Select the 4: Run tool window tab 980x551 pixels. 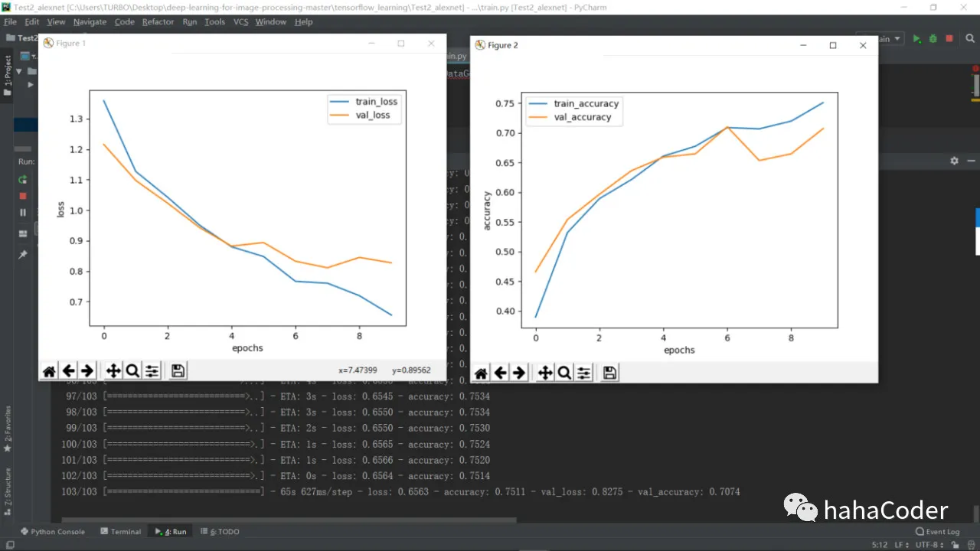click(x=170, y=531)
